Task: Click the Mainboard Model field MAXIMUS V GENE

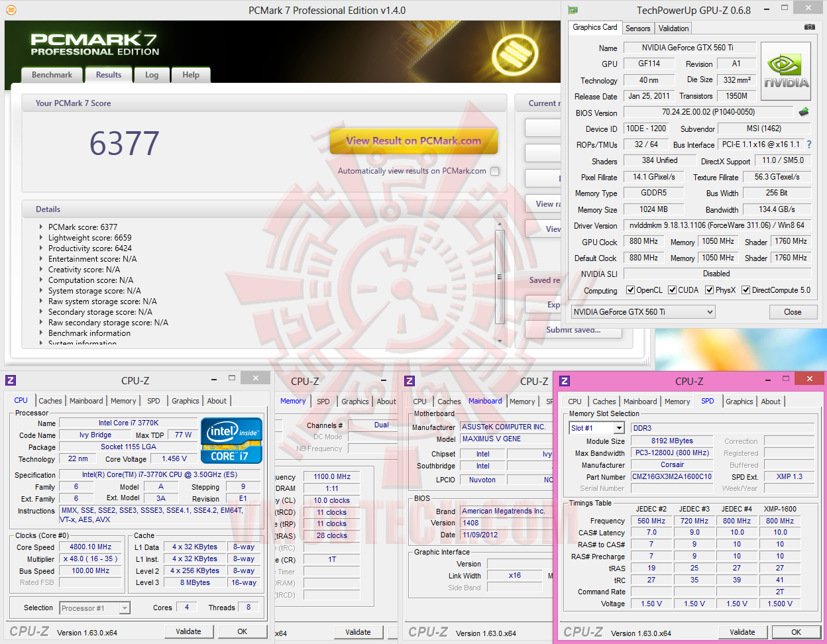Action: (506, 439)
